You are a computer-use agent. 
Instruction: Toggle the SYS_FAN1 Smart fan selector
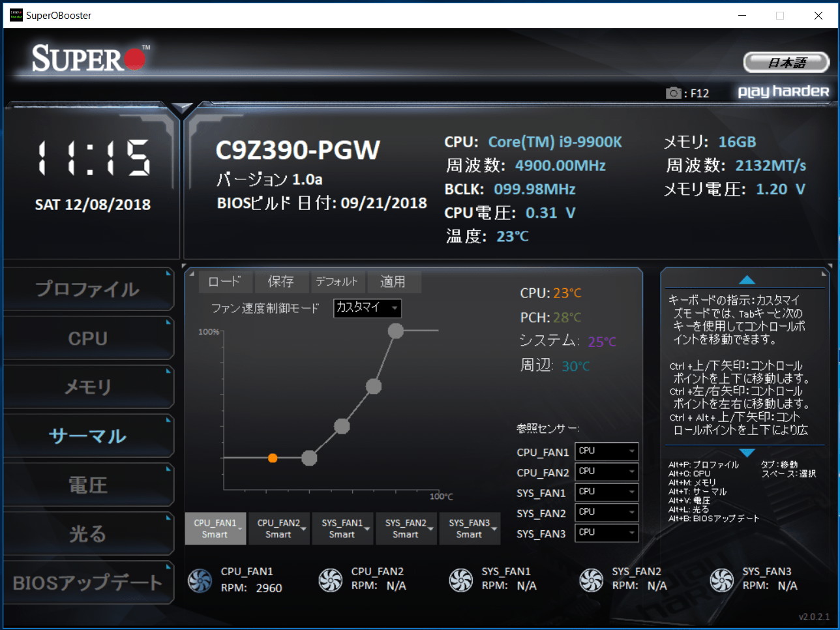click(342, 528)
